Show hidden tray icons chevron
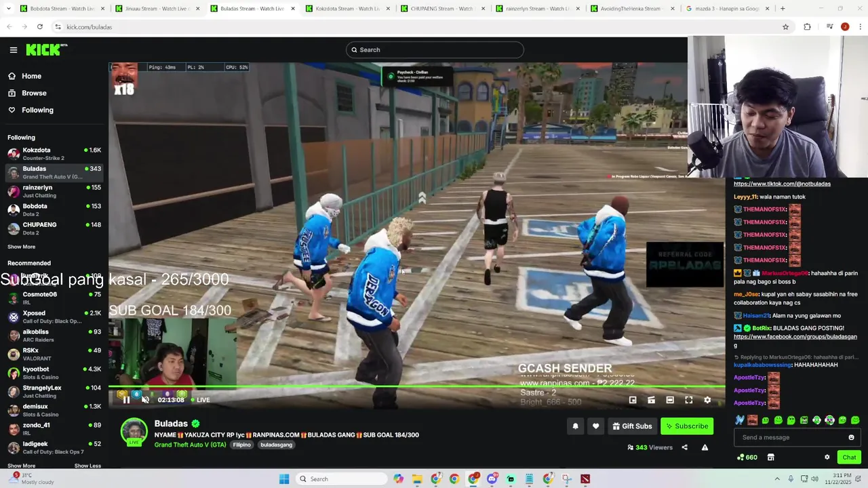This screenshot has width=868, height=488. coord(777,479)
